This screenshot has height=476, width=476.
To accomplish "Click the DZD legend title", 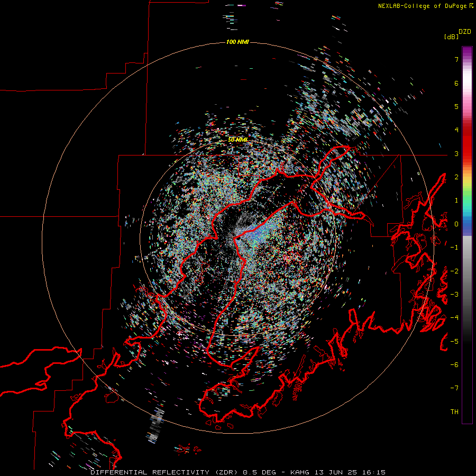I will click(465, 32).
